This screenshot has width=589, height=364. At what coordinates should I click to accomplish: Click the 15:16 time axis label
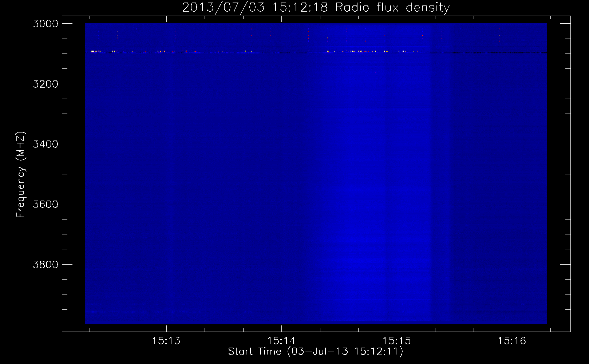tap(512, 341)
